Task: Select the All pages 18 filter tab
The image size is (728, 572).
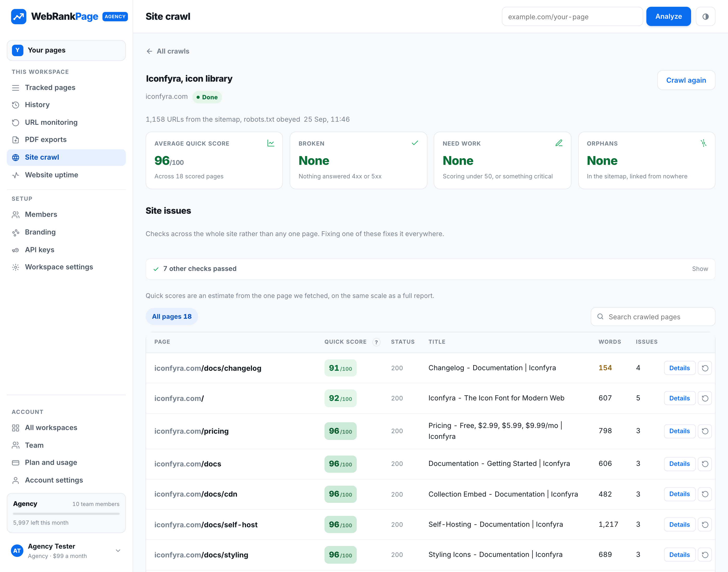Action: pyautogui.click(x=172, y=316)
